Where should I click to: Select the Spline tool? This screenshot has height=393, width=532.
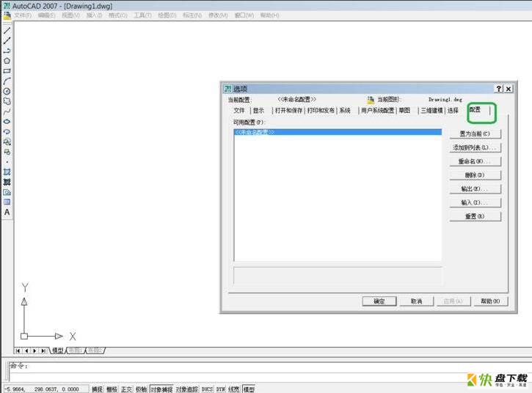[7, 111]
